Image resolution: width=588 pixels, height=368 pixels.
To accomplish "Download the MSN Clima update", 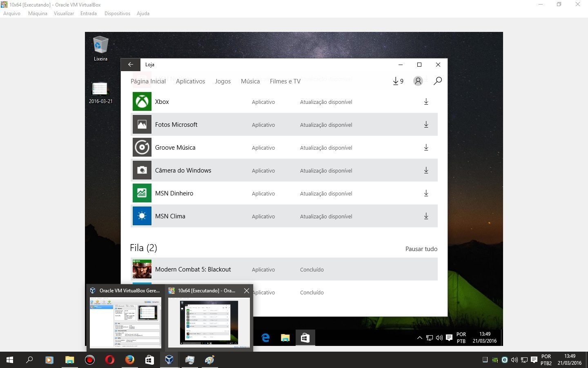I will coord(426,216).
